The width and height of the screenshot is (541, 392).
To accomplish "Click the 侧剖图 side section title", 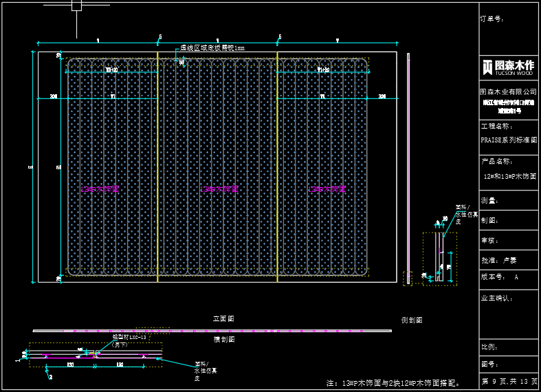I will (412, 320).
